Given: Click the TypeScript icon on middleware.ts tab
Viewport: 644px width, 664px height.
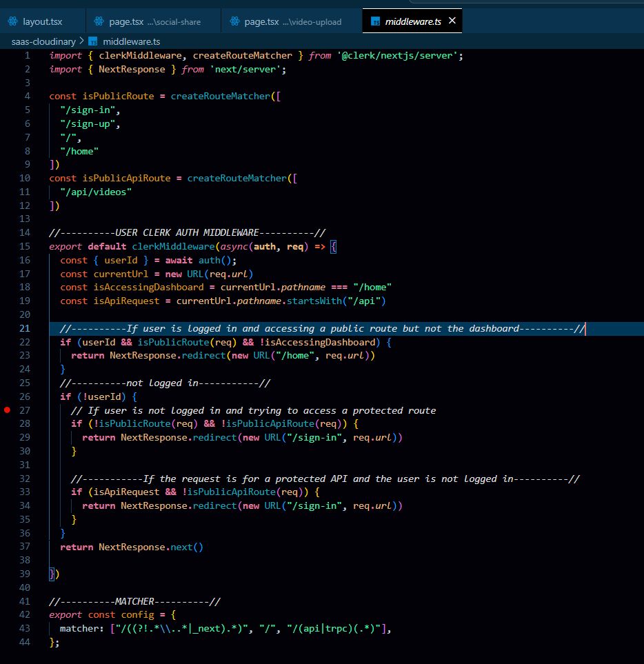Looking at the screenshot, I should pos(375,21).
